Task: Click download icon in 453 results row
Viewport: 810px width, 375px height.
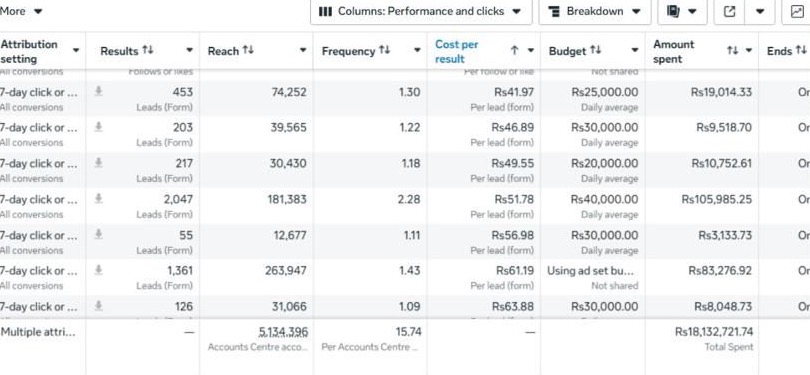Action: click(99, 91)
